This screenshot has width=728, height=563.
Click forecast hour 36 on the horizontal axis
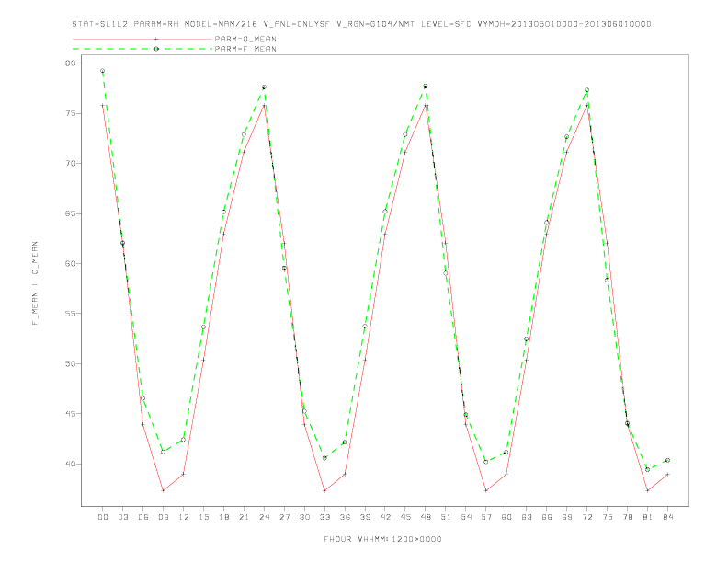coord(345,517)
